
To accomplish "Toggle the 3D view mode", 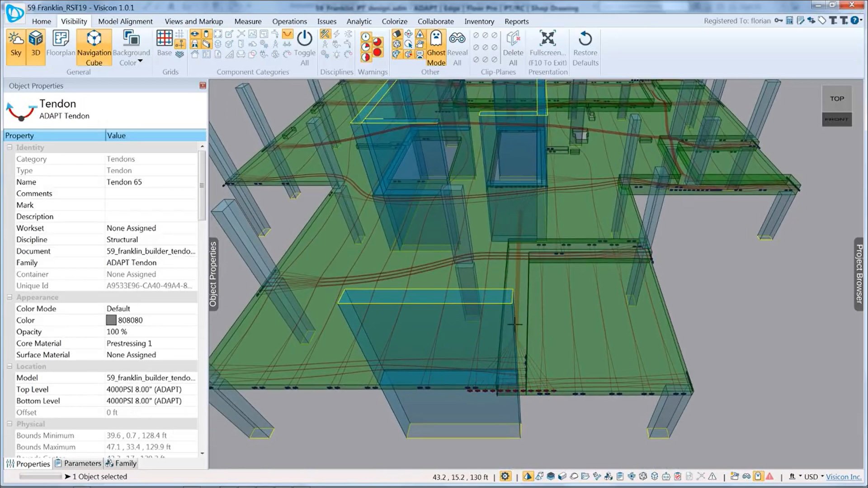I will 36,47.
